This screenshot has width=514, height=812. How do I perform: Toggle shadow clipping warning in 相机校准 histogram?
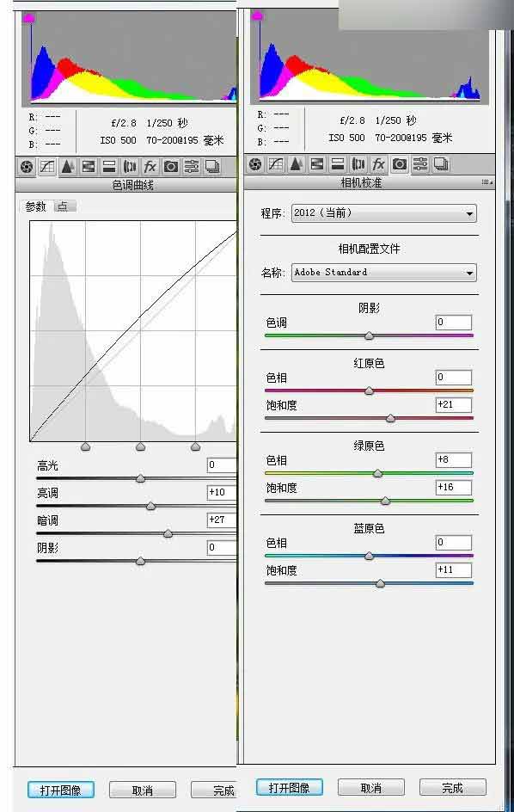pos(257,16)
